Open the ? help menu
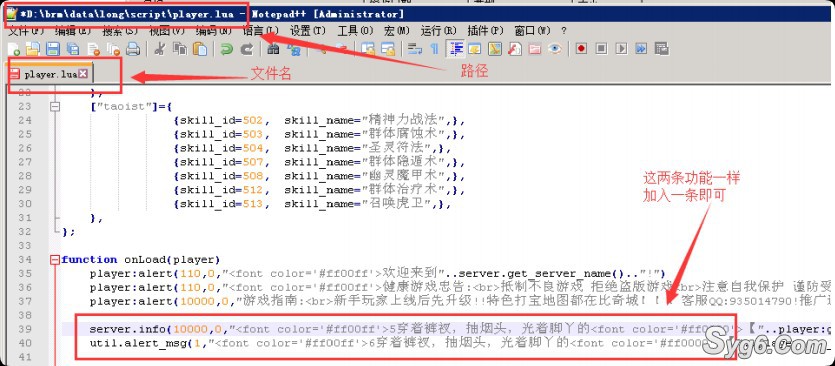This screenshot has height=366, width=835. 564,30
